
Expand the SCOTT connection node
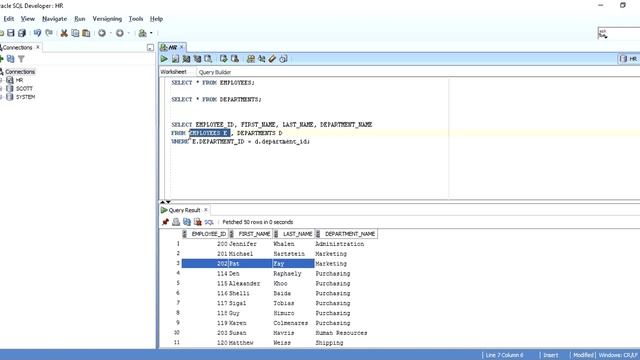click(1, 88)
